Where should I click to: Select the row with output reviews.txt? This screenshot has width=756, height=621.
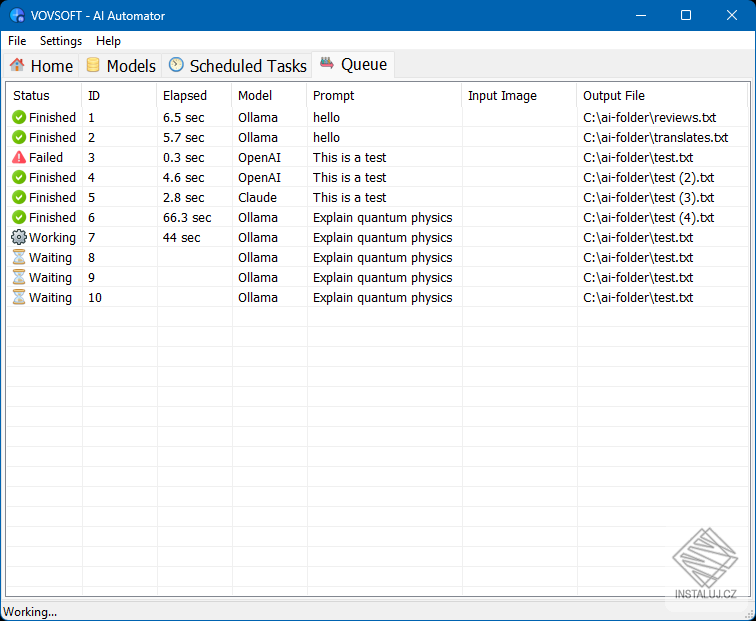point(378,117)
